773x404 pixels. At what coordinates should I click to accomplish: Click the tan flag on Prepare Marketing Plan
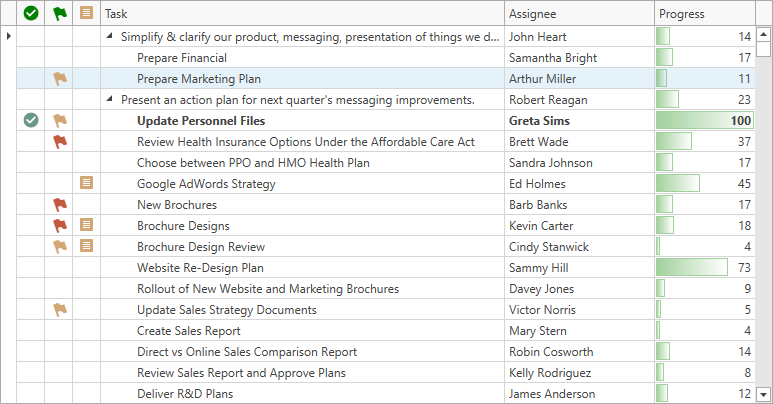click(x=60, y=78)
